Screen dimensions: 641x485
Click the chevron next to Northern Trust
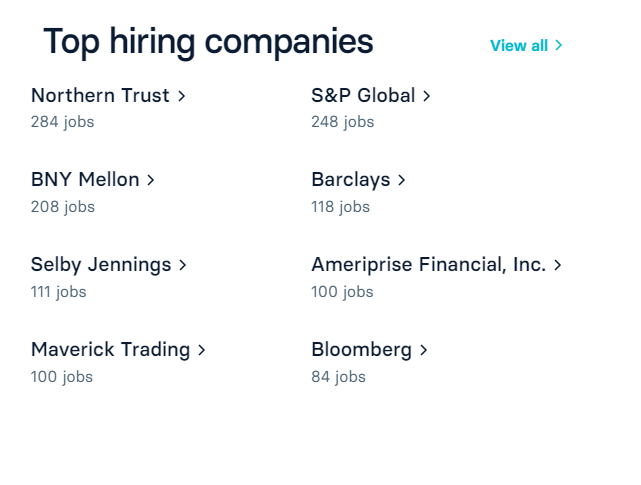(182, 96)
